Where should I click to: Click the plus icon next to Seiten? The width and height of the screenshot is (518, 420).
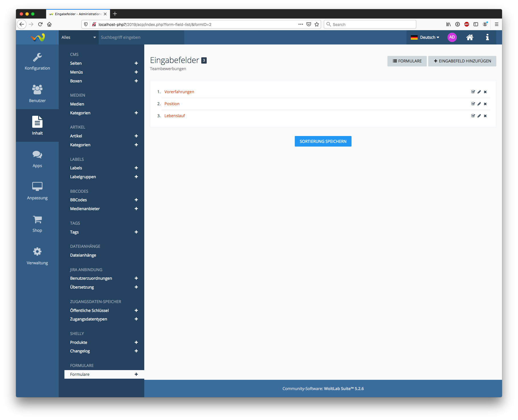[136, 63]
